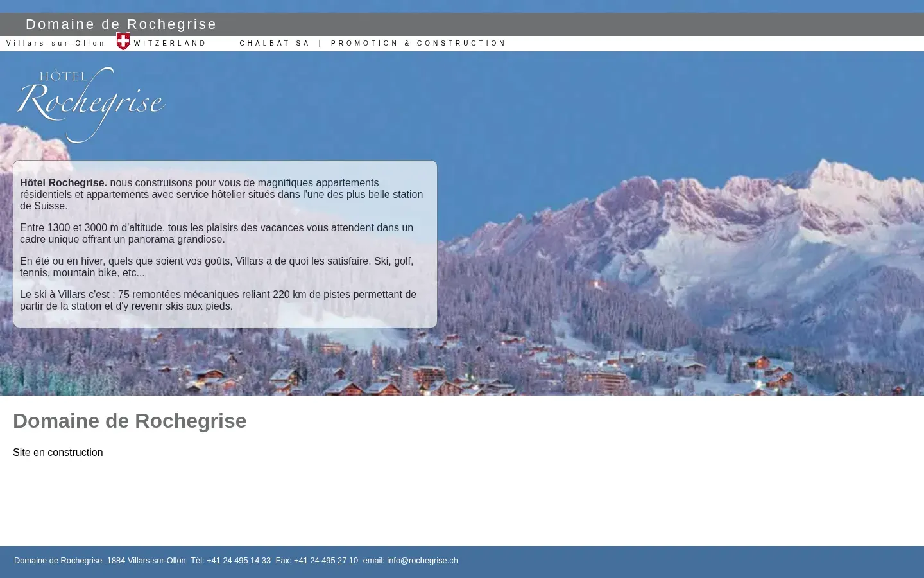Click the paragraph mentioning Ski, golf, tennis
The image size is (924, 578).
pyautogui.click(x=217, y=267)
